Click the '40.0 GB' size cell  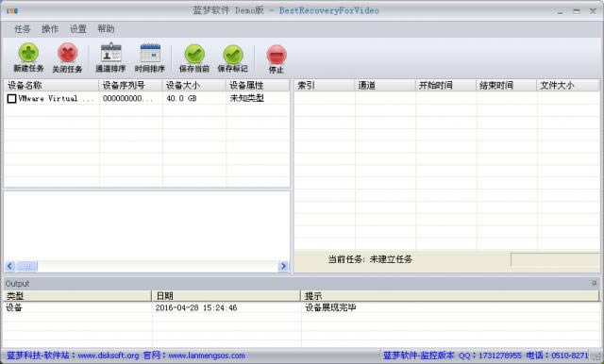point(181,98)
